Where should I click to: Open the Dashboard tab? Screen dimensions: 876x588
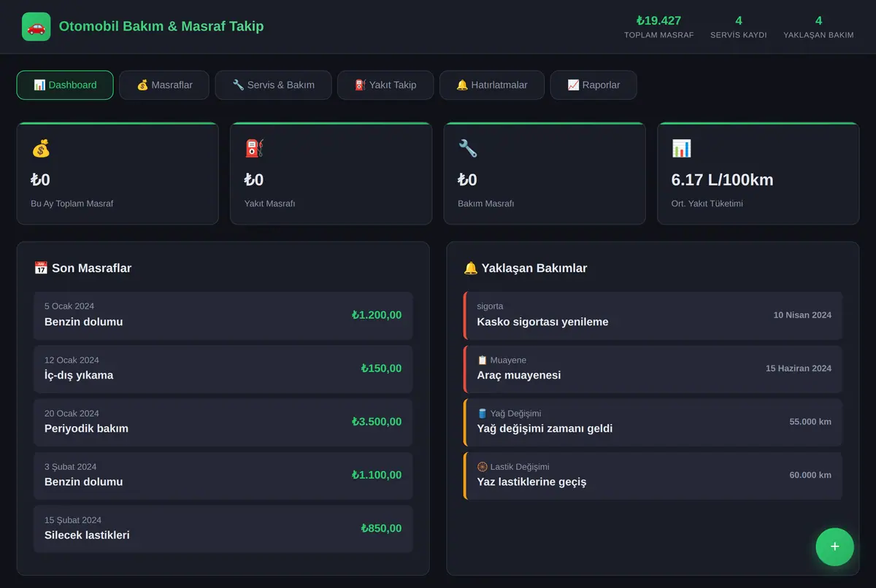(65, 85)
